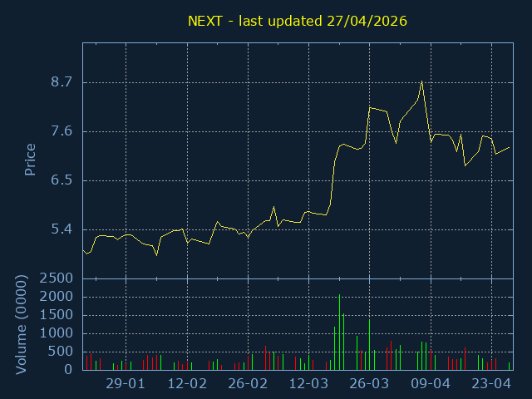Select the 23-04 date label
This screenshot has width=532, height=399.
491,384
